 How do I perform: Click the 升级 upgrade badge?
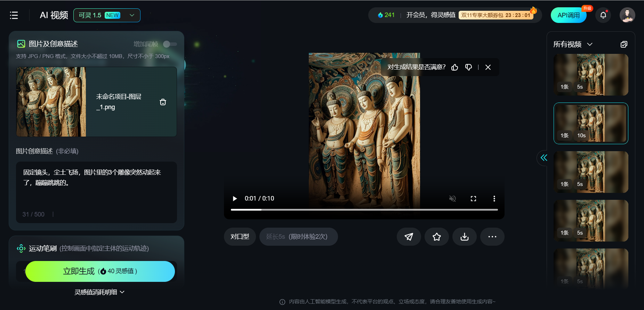click(x=587, y=8)
